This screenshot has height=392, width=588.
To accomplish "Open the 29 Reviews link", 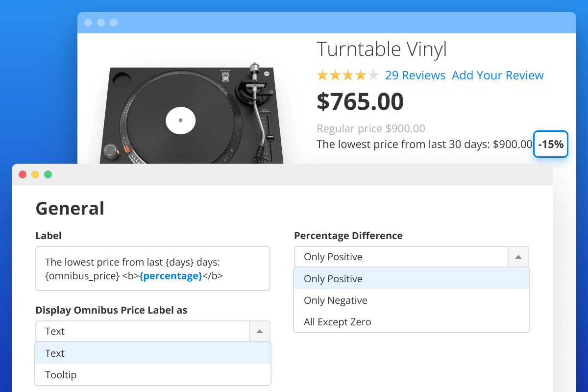I will pos(416,75).
